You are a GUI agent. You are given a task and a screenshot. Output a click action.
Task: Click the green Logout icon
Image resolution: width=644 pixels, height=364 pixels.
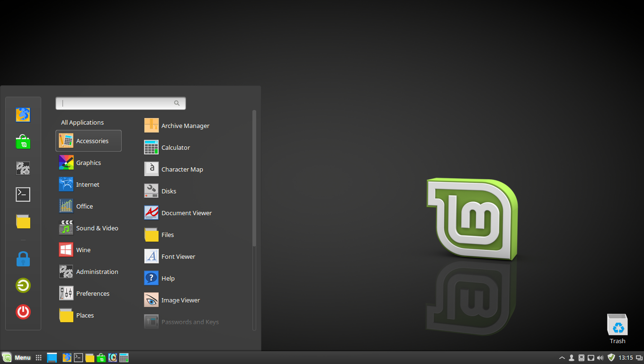tap(23, 285)
